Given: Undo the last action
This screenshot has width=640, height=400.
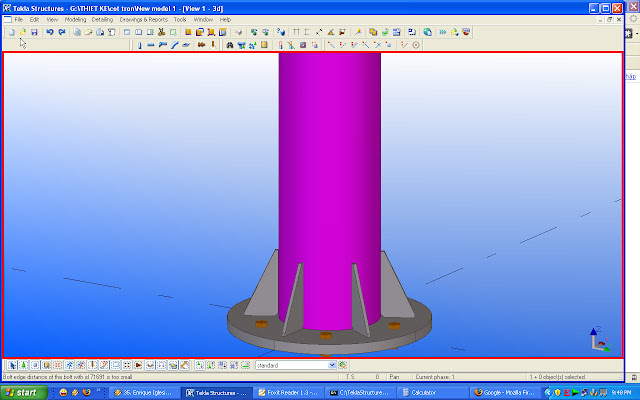Looking at the screenshot, I should [x=50, y=32].
